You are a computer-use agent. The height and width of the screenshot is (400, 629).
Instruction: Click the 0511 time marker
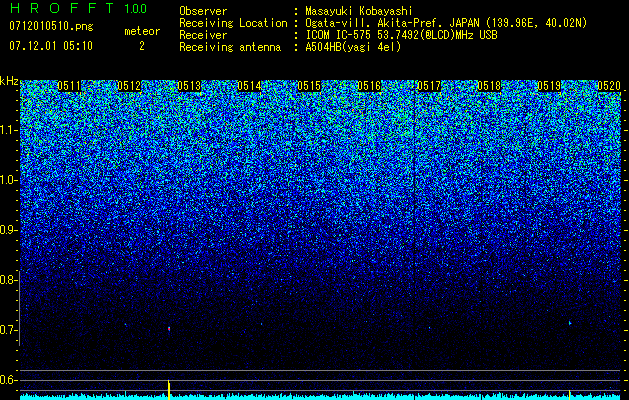pyautogui.click(x=69, y=86)
